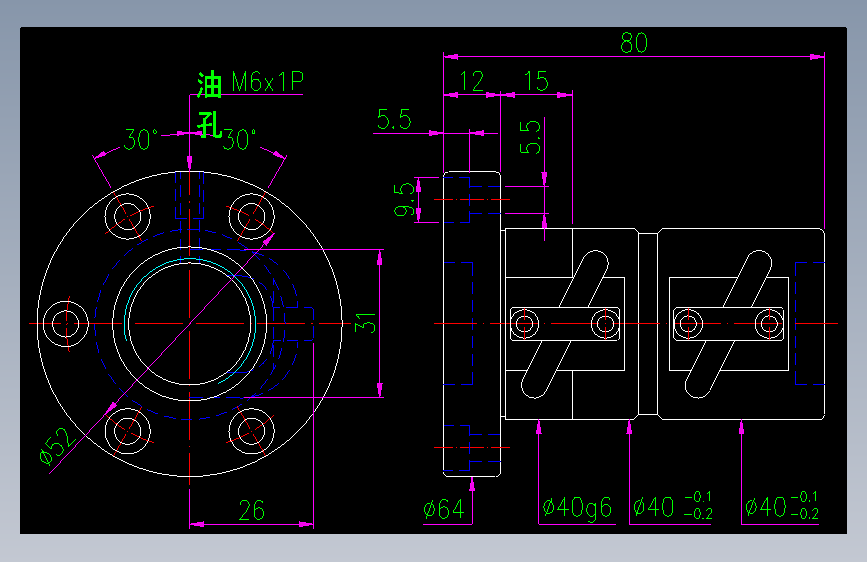Click the horizontal 5.5 dimension text

tap(394, 119)
